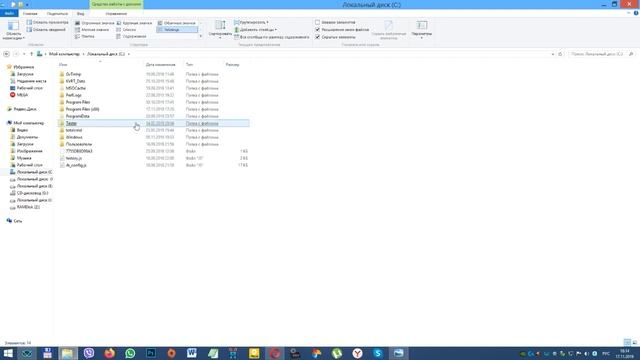640x360 pixels.
Task: Choose Tiles layout
Action: click(85, 36)
